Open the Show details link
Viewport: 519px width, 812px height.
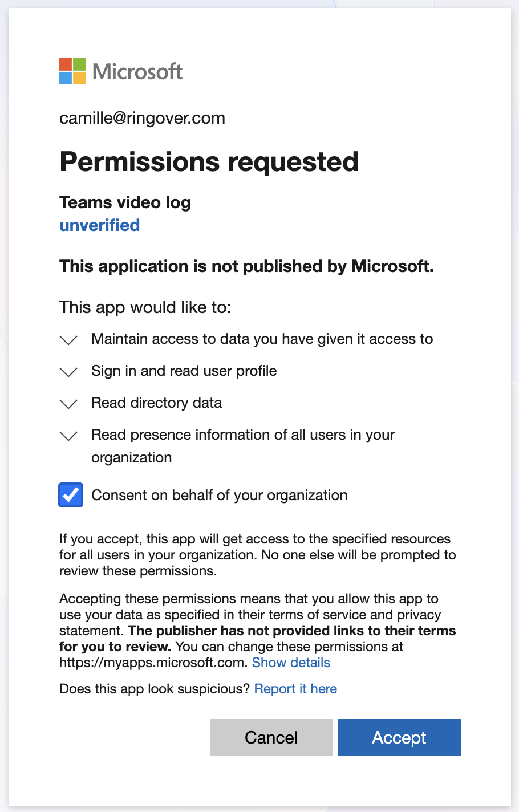pos(291,663)
